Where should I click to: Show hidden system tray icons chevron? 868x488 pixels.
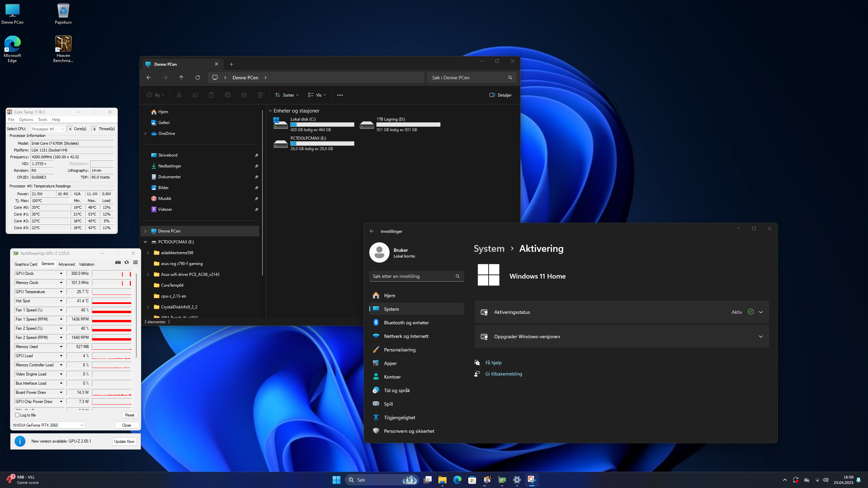click(785, 480)
